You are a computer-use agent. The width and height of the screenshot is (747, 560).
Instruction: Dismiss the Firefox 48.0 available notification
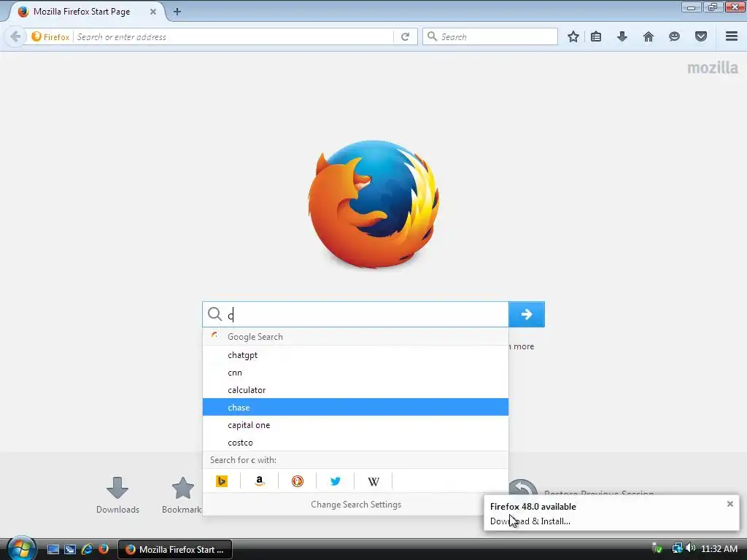(x=729, y=504)
